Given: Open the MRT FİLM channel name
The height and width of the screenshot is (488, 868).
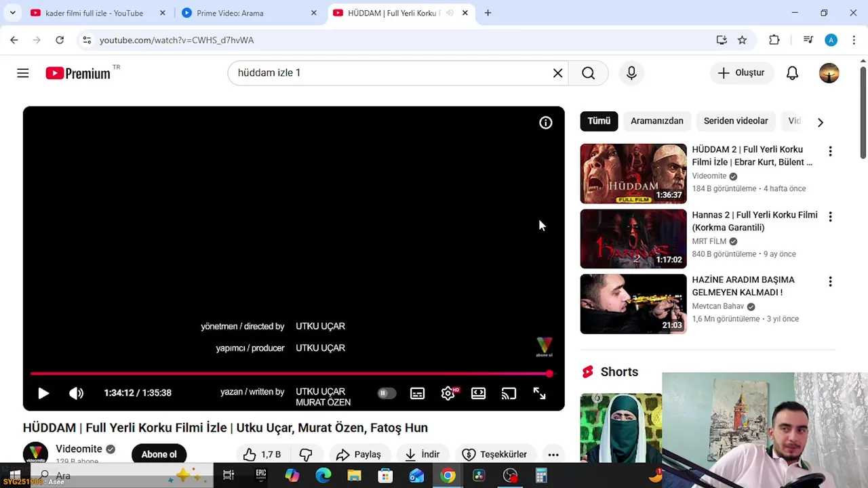Looking at the screenshot, I should click(x=709, y=241).
